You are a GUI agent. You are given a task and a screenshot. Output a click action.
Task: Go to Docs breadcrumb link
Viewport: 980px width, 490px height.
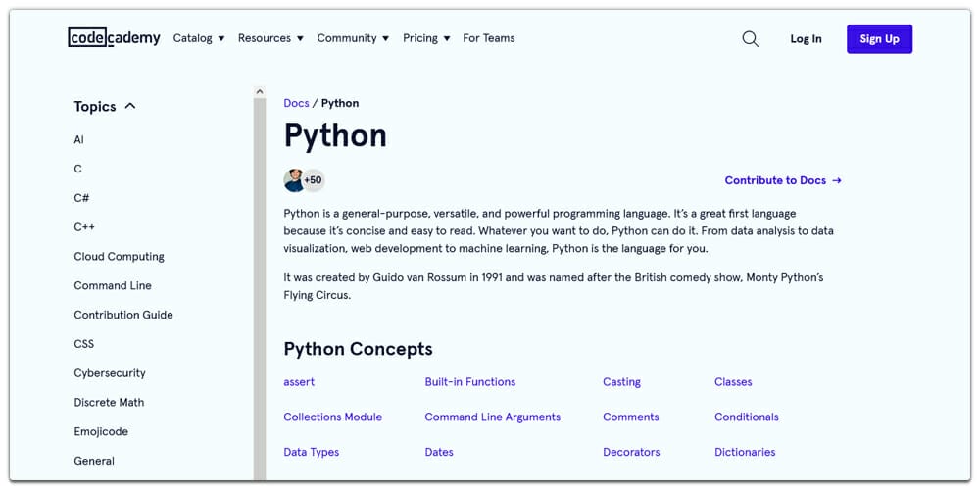tap(296, 103)
